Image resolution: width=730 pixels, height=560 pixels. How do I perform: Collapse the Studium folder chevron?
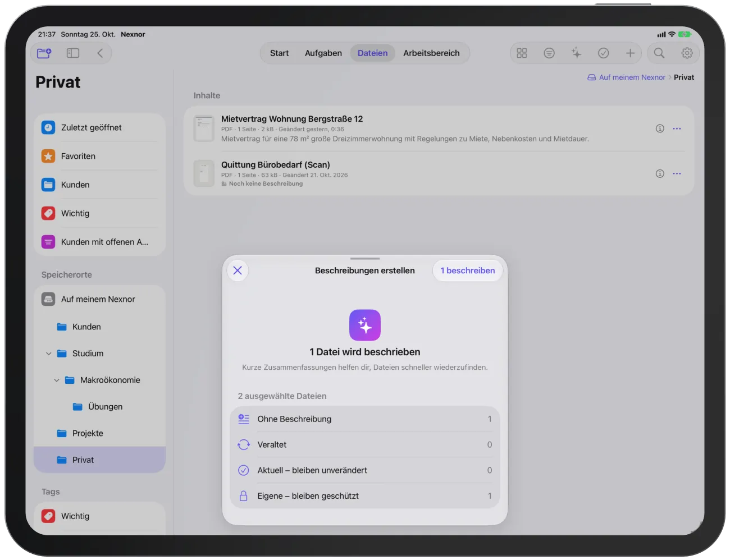point(49,354)
